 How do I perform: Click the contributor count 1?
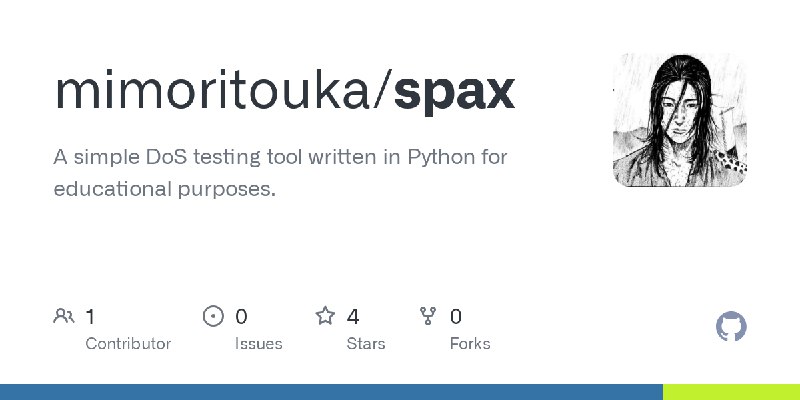pyautogui.click(x=90, y=317)
